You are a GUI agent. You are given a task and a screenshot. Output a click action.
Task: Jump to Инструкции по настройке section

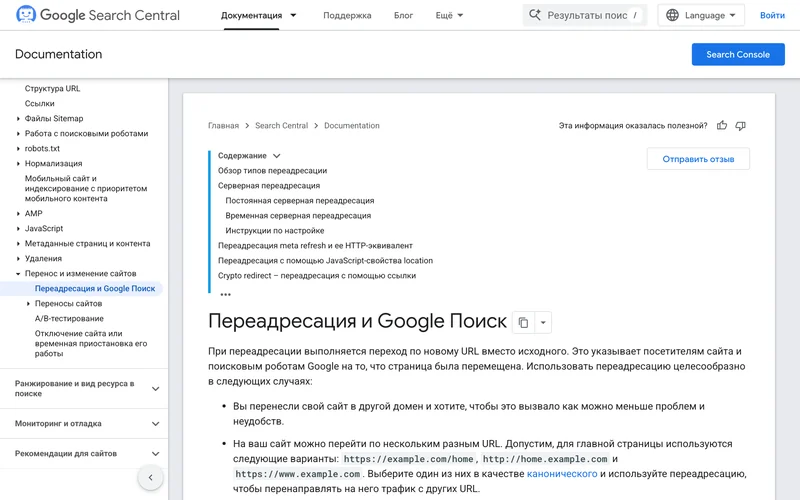[274, 231]
